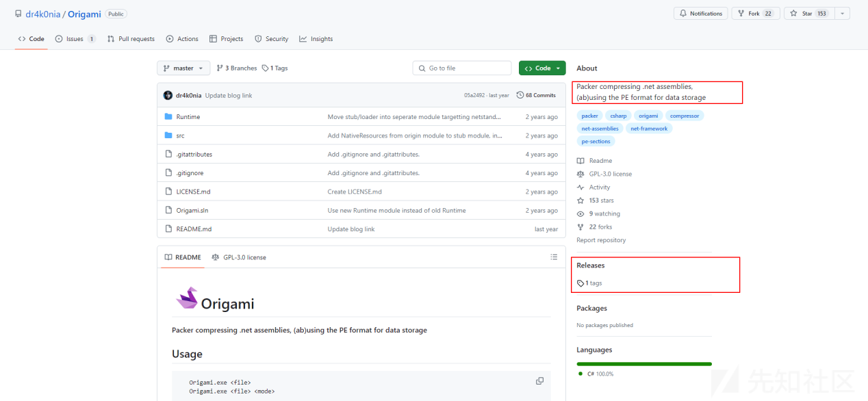Expand the green Code dropdown button
The width and height of the screenshot is (868, 401).
click(x=542, y=68)
